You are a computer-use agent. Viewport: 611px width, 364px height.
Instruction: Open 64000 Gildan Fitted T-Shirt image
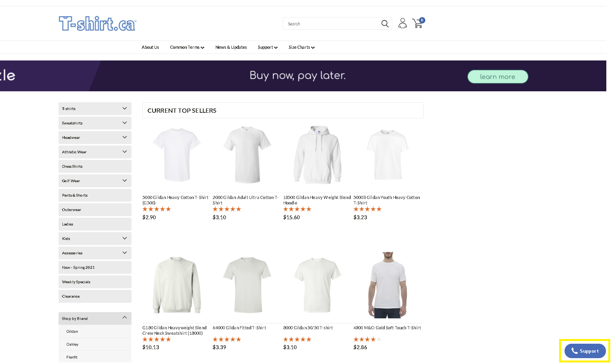click(247, 285)
